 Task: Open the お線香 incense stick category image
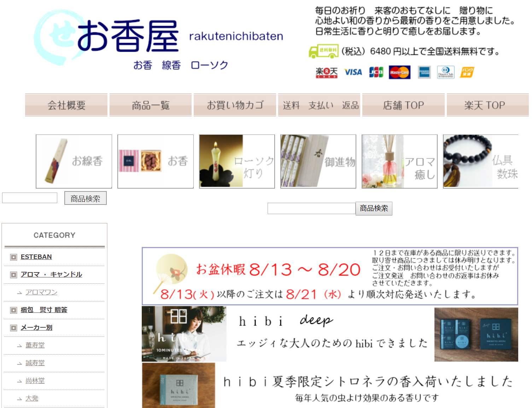click(x=74, y=161)
